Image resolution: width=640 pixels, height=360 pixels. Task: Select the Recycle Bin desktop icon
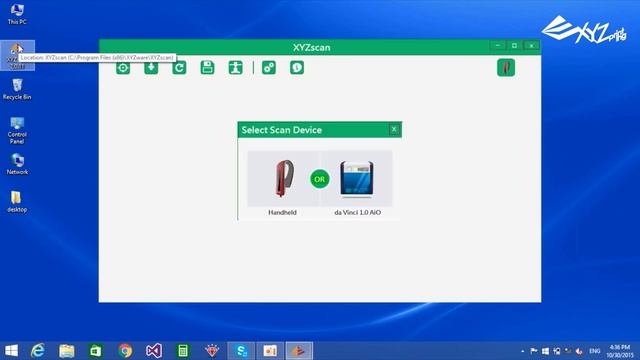pos(17,89)
